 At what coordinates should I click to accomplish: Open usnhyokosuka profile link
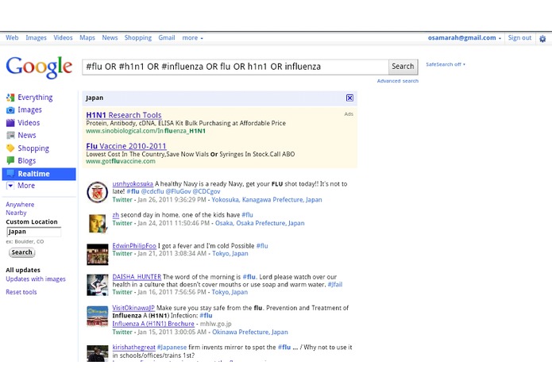click(x=133, y=184)
